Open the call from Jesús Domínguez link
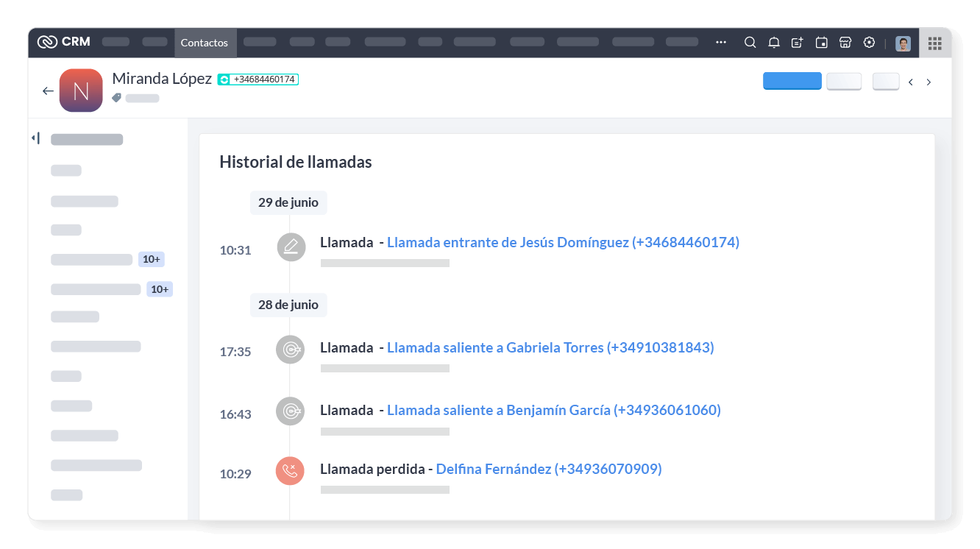The image size is (980, 549). pyautogui.click(x=563, y=242)
